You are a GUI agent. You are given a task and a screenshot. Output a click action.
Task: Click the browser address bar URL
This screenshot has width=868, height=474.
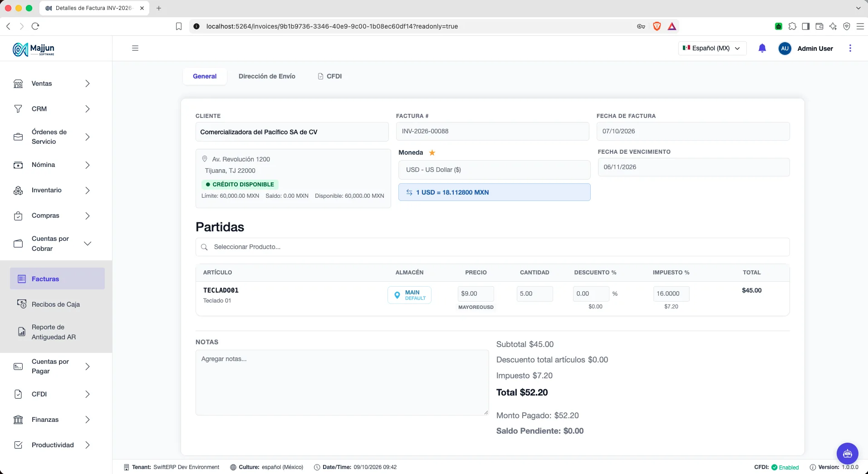[332, 26]
